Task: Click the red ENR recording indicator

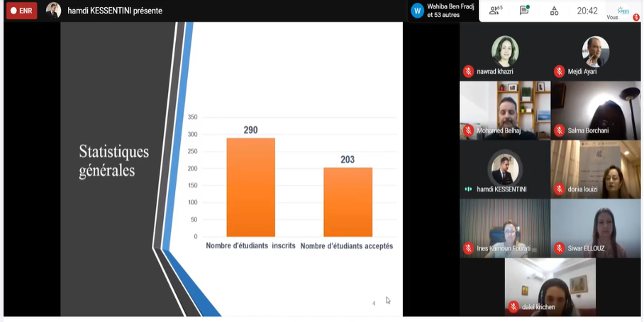Action: coord(21,11)
